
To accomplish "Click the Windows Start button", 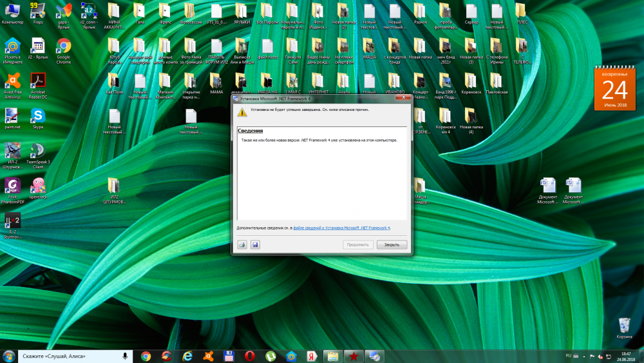I will coord(9,356).
